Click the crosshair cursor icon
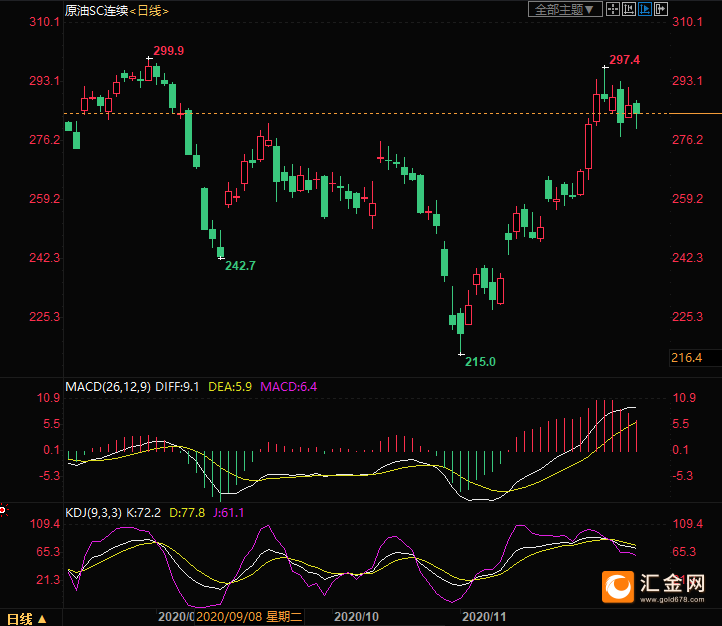722x626 pixels. coord(612,9)
